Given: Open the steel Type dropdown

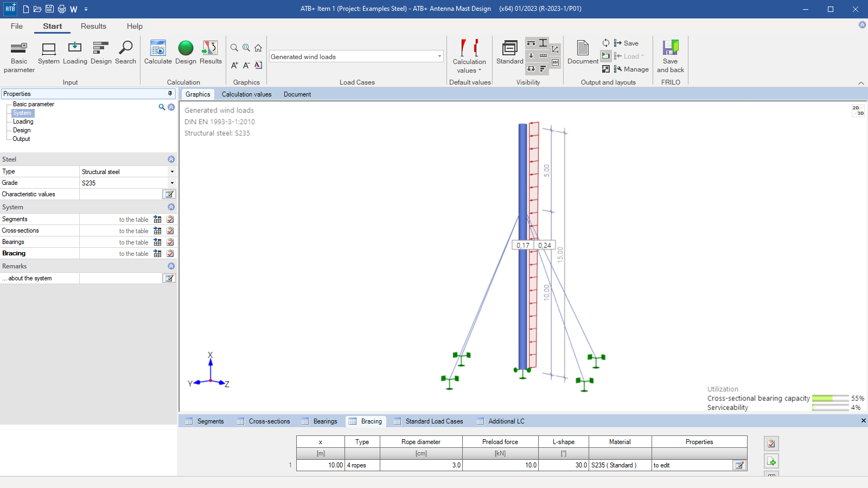Looking at the screenshot, I should (x=172, y=172).
